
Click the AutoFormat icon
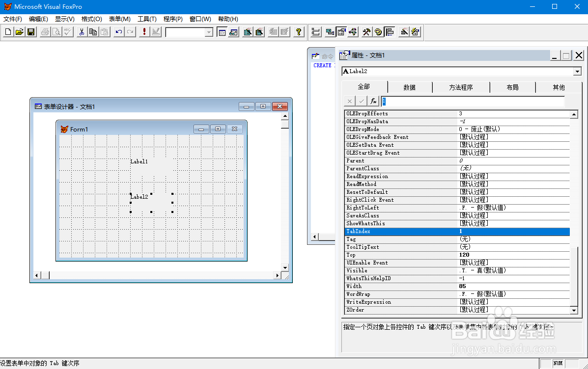416,32
